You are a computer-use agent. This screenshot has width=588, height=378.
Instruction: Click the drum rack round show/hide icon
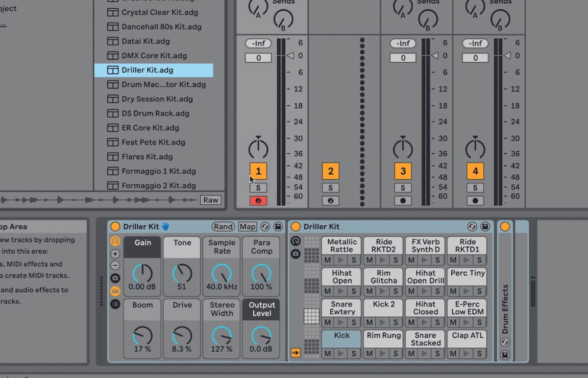coord(295,241)
